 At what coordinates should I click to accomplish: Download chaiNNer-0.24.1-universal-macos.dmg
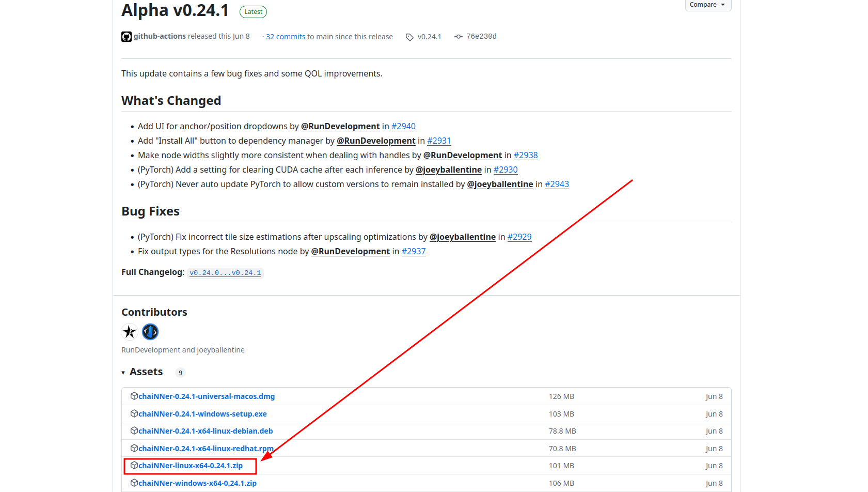[x=207, y=396]
